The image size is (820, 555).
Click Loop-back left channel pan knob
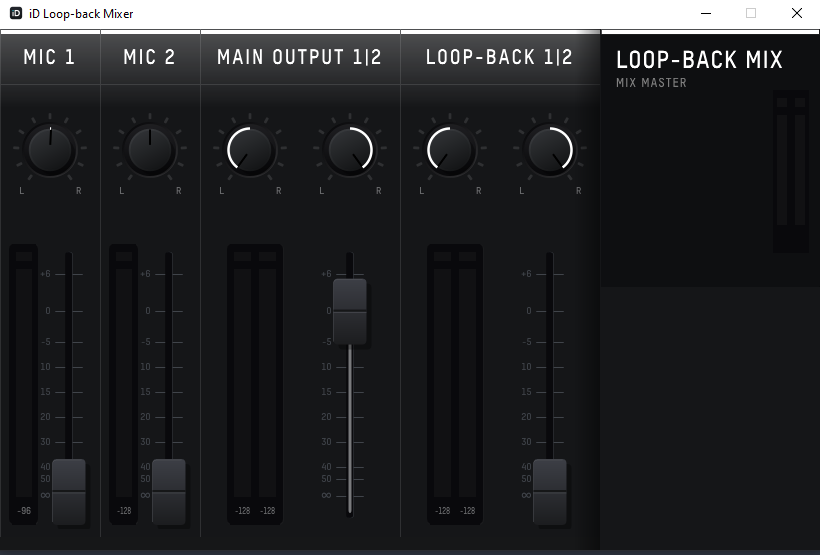pyautogui.click(x=450, y=150)
